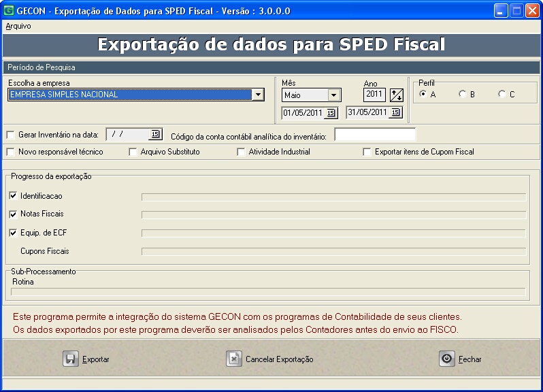Click the Equip. de ECF progress bar
This screenshot has height=392, width=543.
pos(334,233)
